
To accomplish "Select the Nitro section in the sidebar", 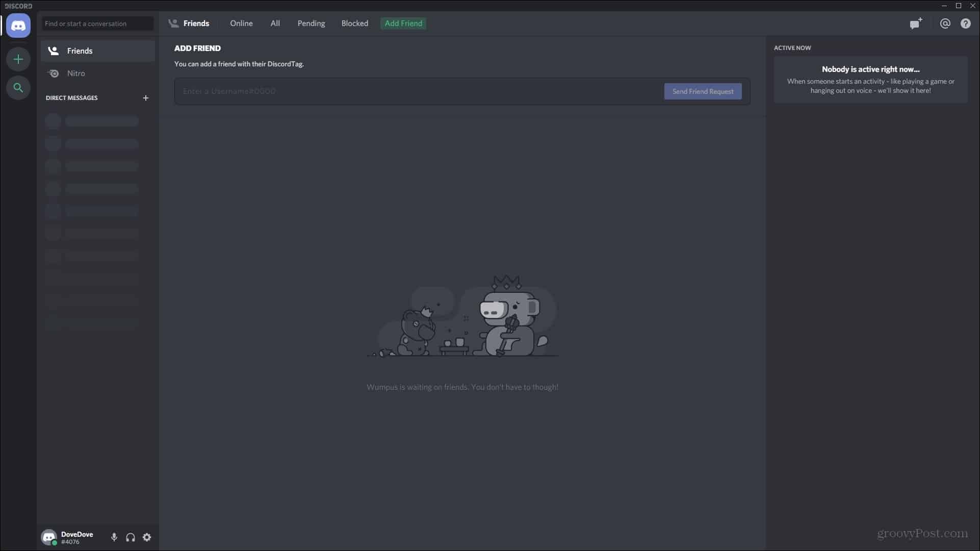I will pyautogui.click(x=77, y=73).
